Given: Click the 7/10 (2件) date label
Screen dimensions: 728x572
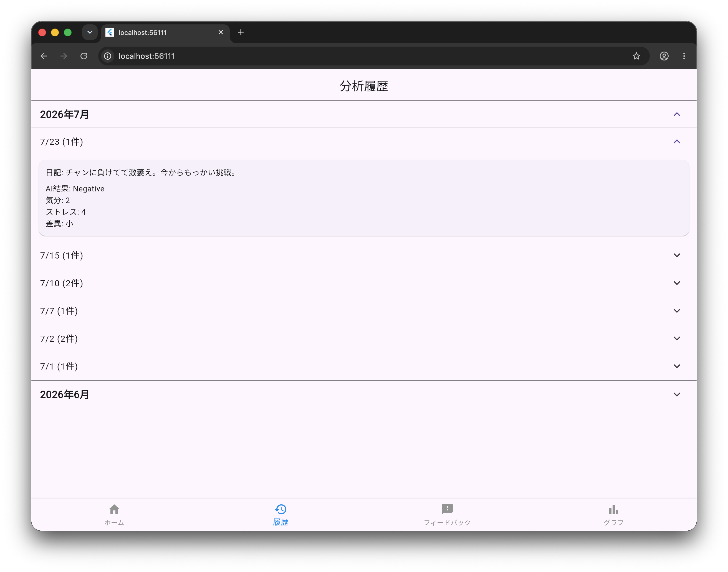Looking at the screenshot, I should tap(62, 283).
